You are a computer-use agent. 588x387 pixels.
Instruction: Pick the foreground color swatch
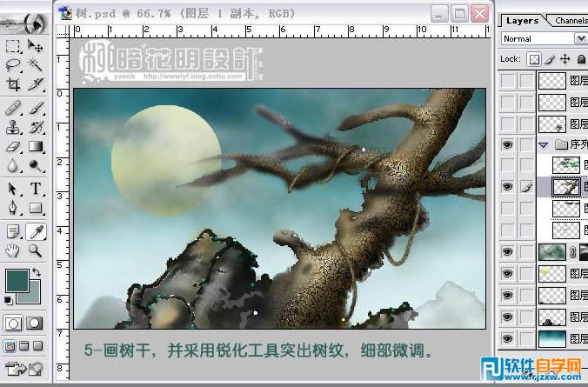point(17,281)
